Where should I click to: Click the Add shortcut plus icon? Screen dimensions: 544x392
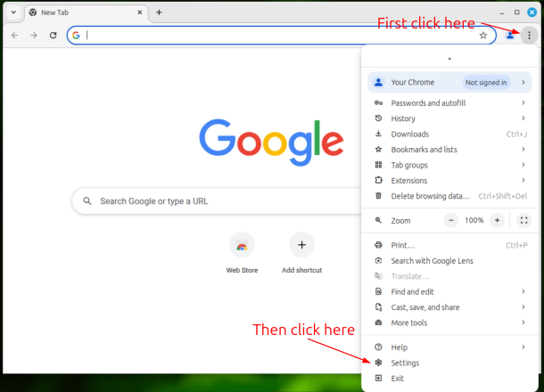[x=301, y=245]
